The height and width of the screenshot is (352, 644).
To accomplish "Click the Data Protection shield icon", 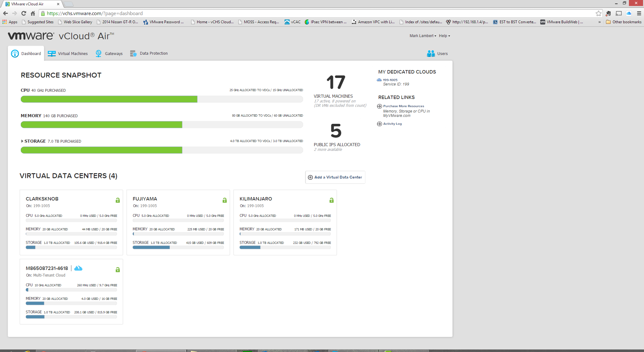I will point(133,53).
